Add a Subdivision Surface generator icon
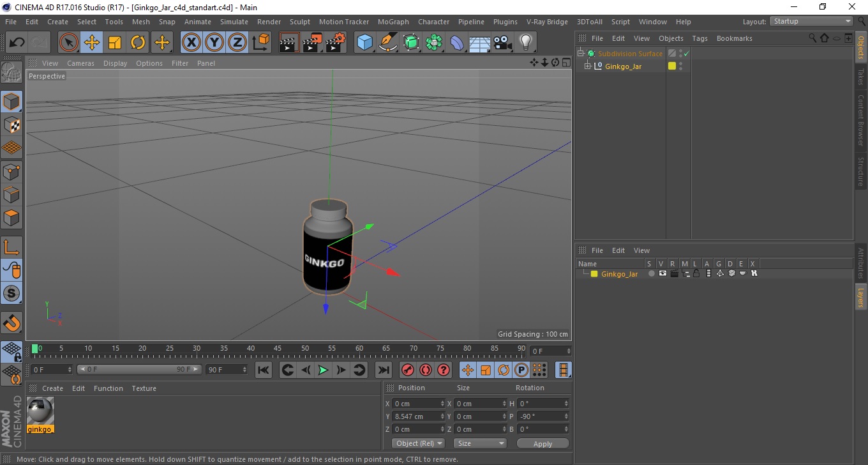 point(411,43)
